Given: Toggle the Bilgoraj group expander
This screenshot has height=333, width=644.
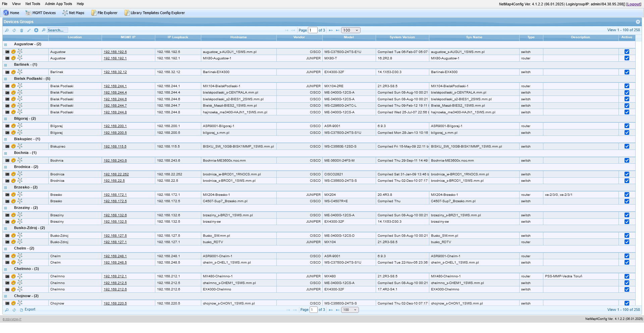Looking at the screenshot, I should pos(5,119).
